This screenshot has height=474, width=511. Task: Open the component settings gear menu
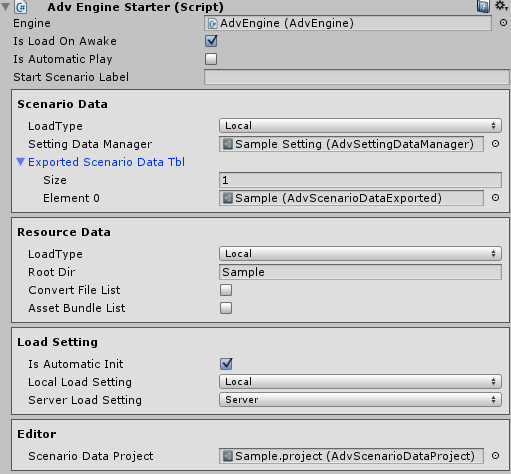coord(501,6)
